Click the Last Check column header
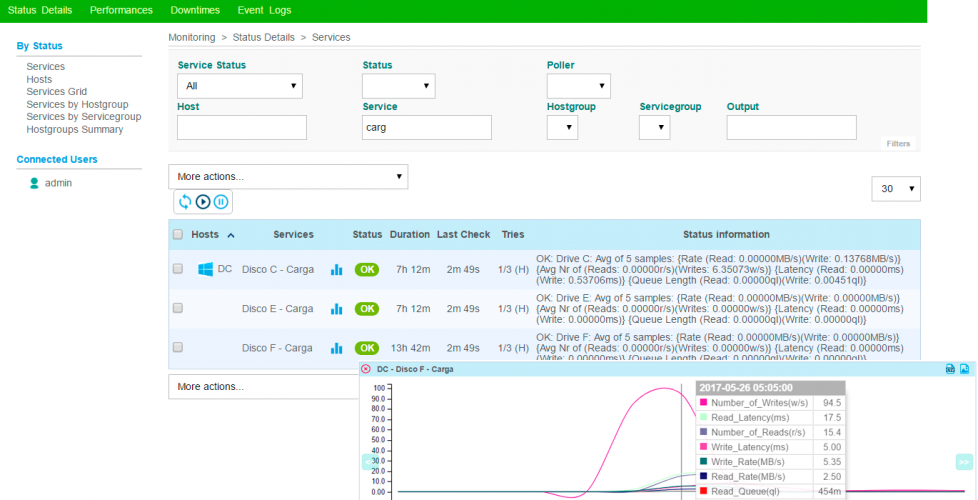Viewport: 978px width, 500px height. click(x=463, y=234)
